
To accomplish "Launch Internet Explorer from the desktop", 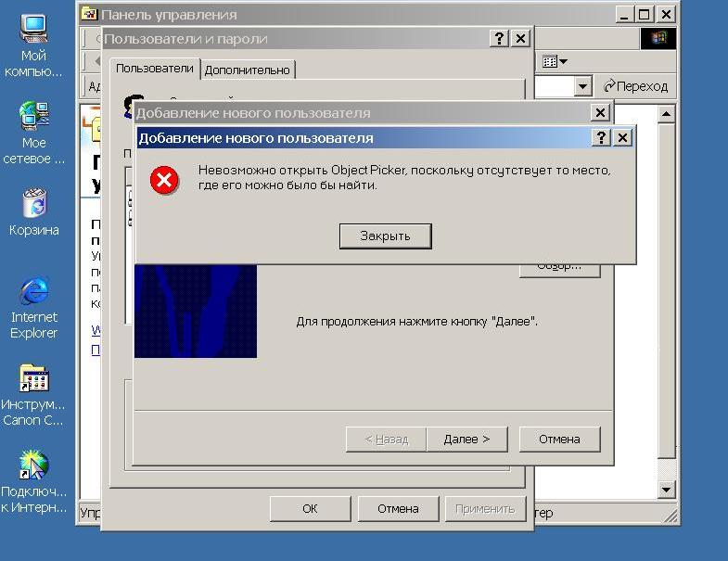I will click(34, 308).
